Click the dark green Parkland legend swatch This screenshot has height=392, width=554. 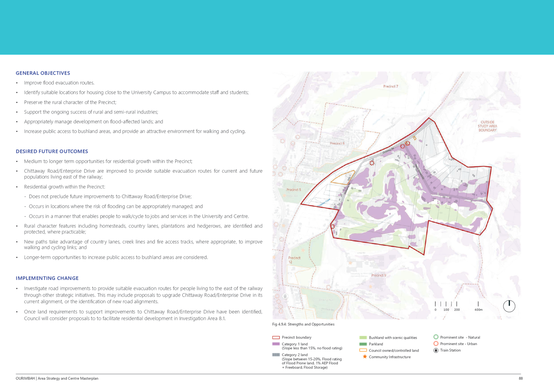[x=363, y=344]
